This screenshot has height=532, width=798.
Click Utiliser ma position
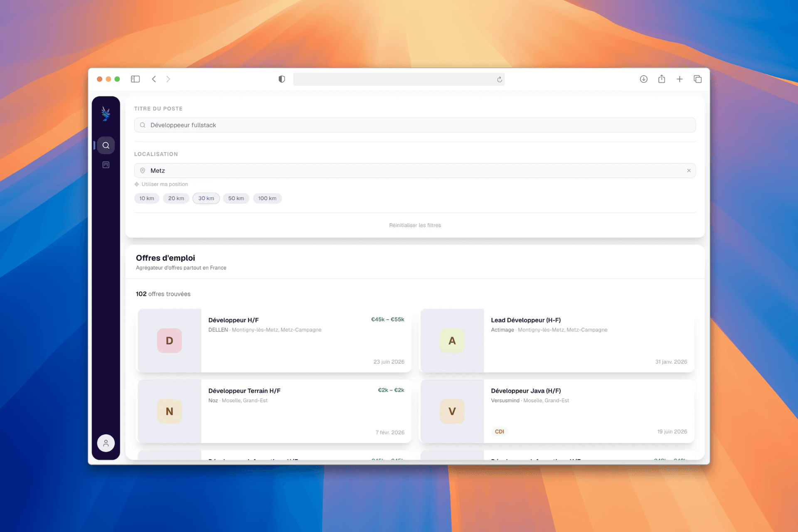coord(161,184)
